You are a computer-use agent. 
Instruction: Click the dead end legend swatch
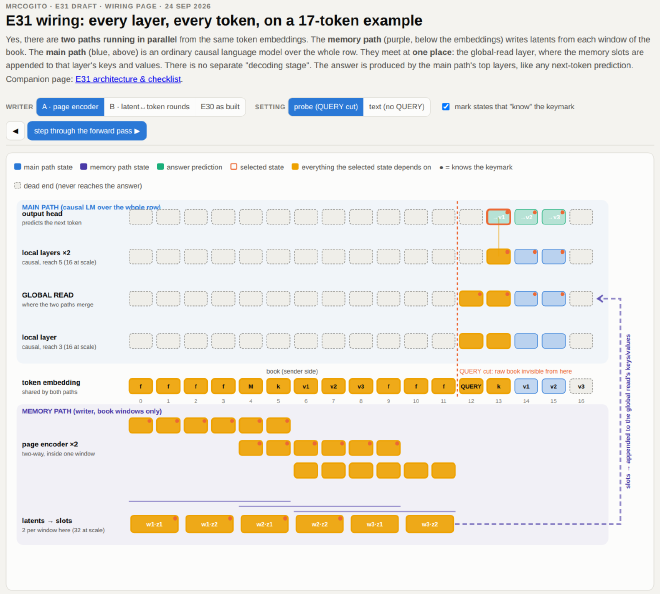coord(17,185)
